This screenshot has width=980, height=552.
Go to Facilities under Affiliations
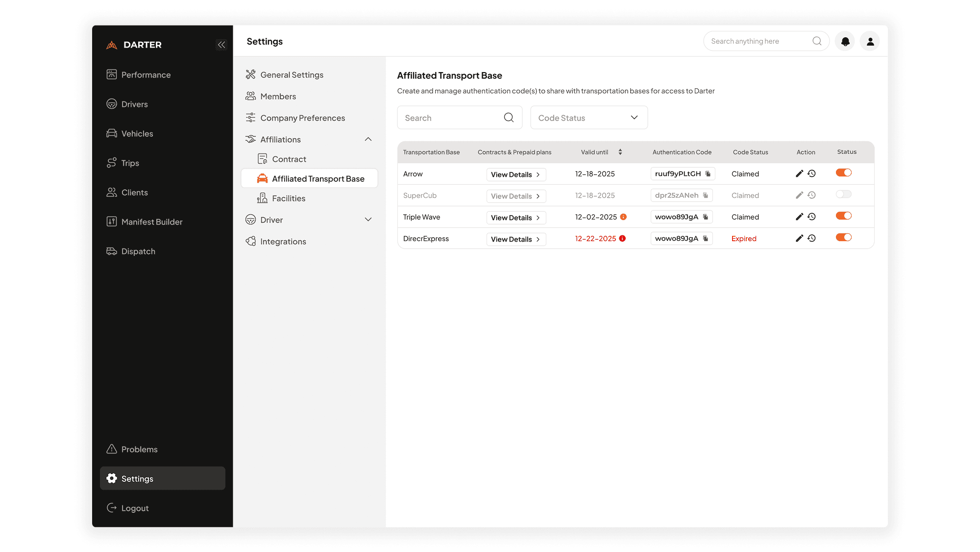[288, 199]
